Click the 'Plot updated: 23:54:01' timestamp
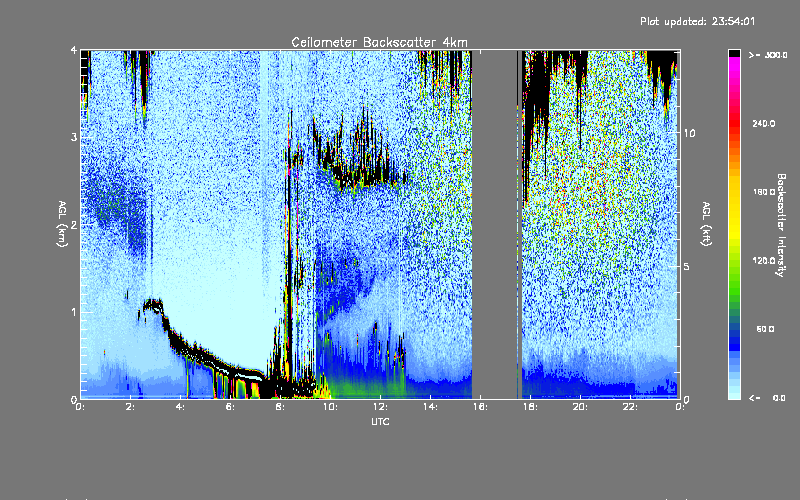Viewport: 800px width, 500px height. tap(697, 21)
